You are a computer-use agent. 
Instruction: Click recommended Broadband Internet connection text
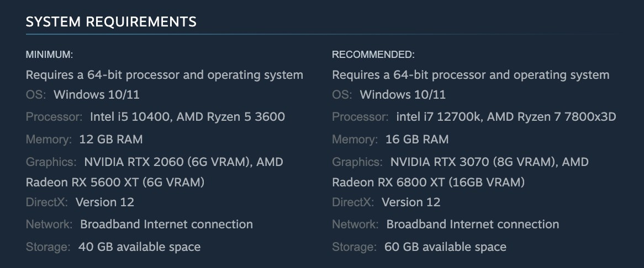coord(472,224)
